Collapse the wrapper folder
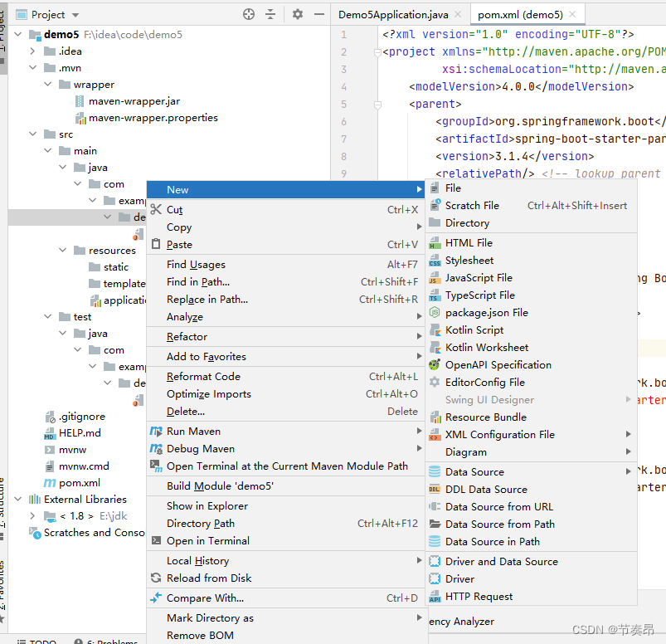666x644 pixels. pyautogui.click(x=47, y=84)
